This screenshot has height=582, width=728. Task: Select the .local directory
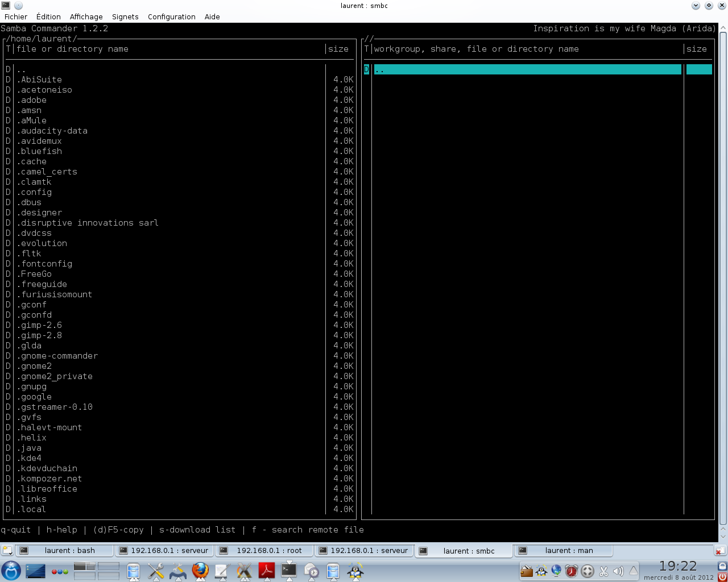[180, 509]
